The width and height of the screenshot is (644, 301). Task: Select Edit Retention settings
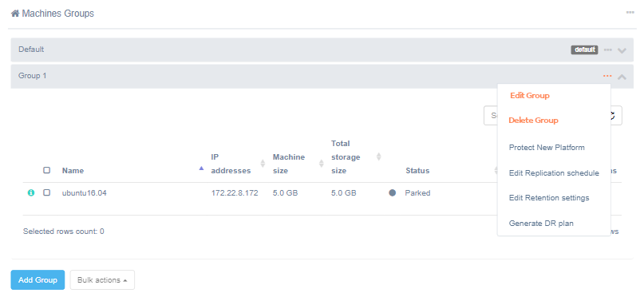click(549, 198)
